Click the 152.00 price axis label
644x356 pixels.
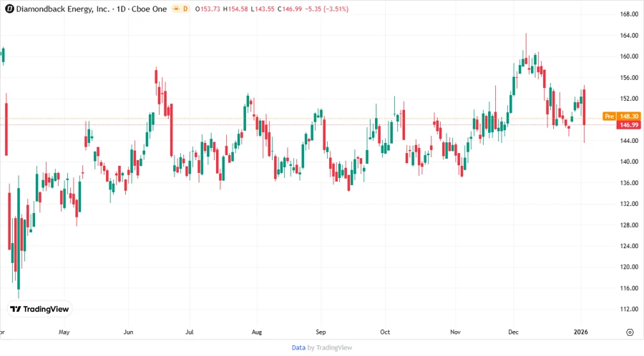629,99
